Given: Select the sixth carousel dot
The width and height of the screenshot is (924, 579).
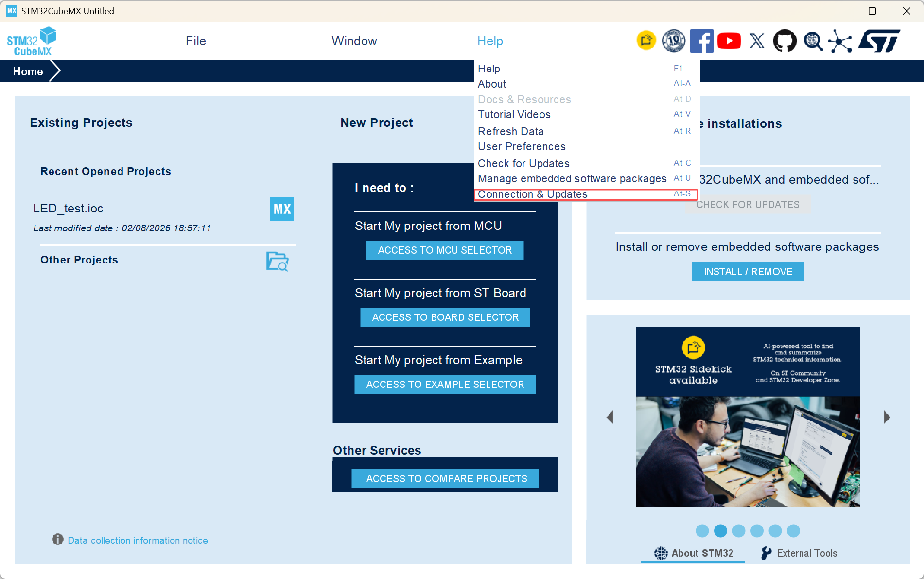Looking at the screenshot, I should 793,531.
